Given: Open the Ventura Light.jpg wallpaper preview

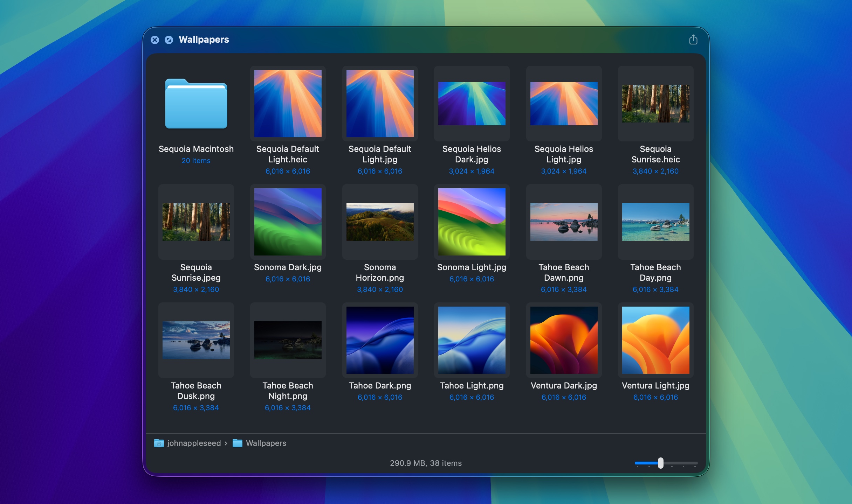Looking at the screenshot, I should click(655, 340).
